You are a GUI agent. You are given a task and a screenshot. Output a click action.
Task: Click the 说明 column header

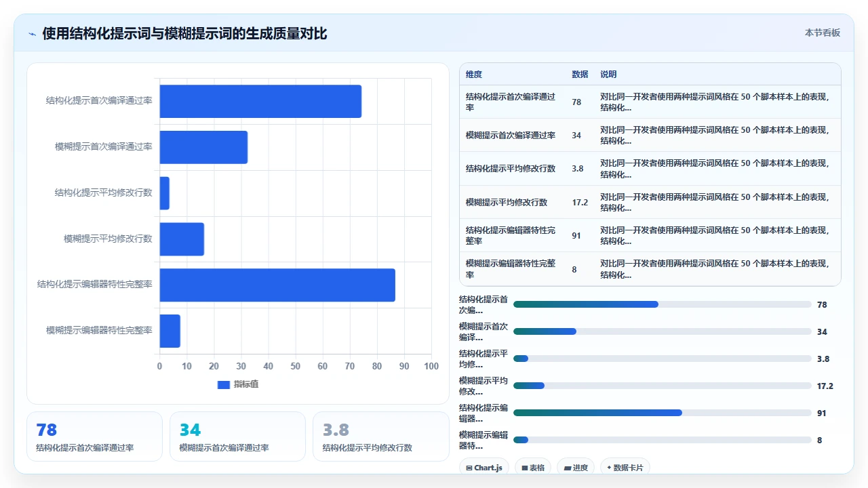tap(608, 75)
